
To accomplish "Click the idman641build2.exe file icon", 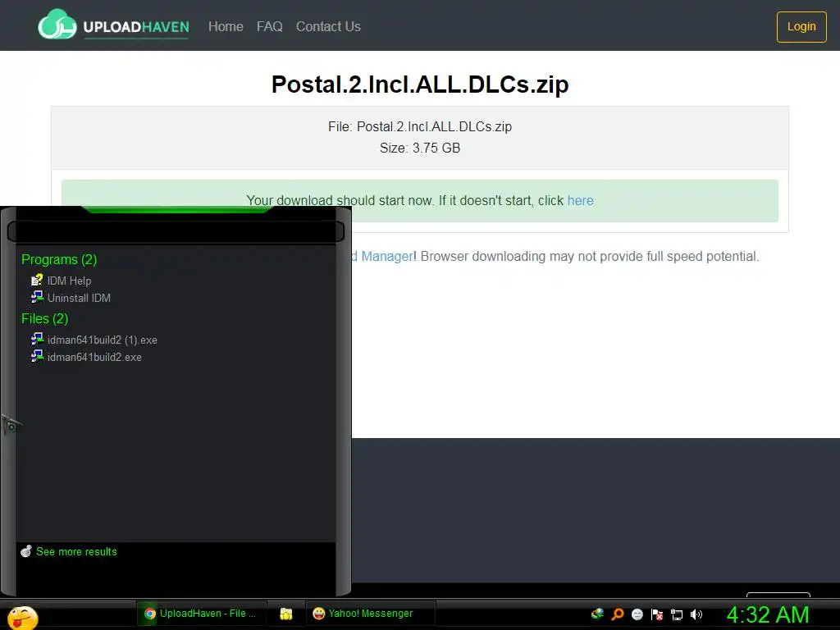I will 37,356.
